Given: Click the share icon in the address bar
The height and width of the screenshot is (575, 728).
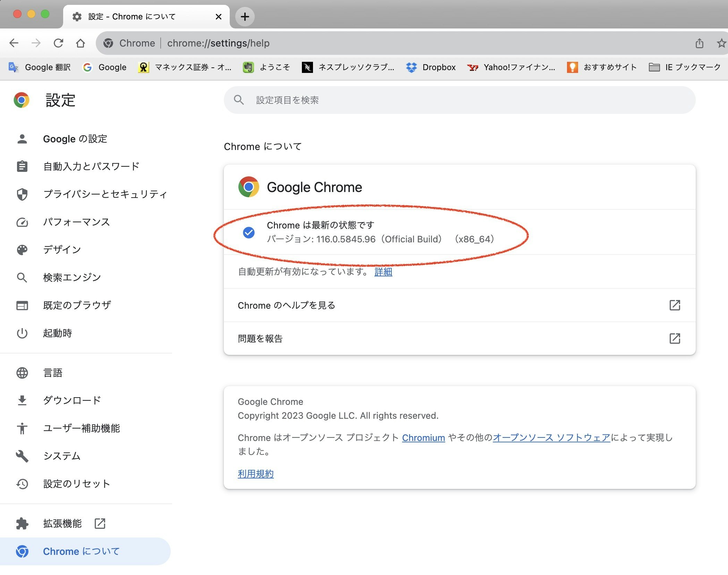Looking at the screenshot, I should (x=700, y=43).
